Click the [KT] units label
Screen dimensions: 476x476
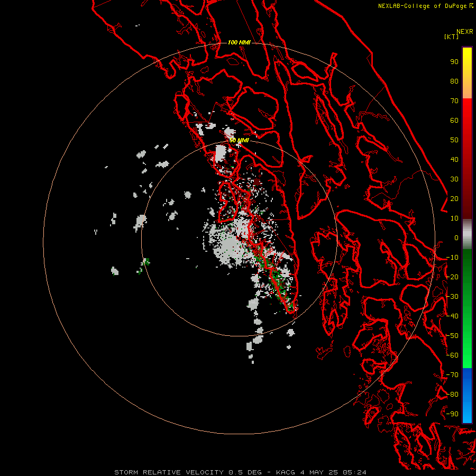[x=451, y=36]
